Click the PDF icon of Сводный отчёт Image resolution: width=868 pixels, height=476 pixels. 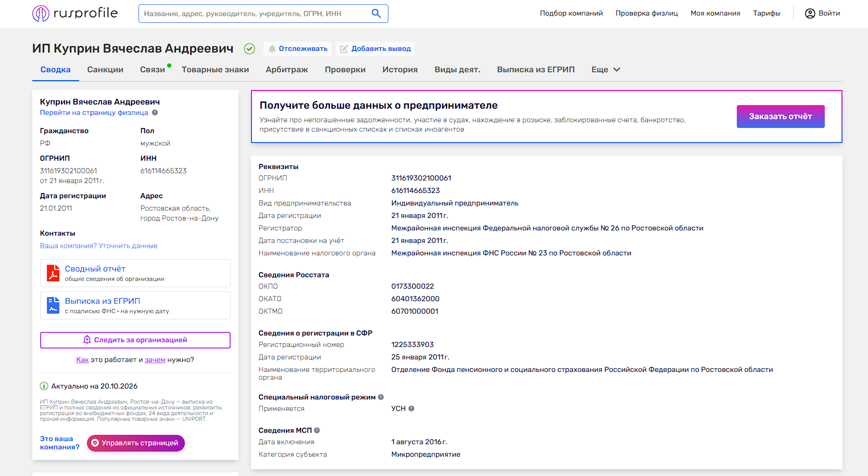click(x=53, y=273)
